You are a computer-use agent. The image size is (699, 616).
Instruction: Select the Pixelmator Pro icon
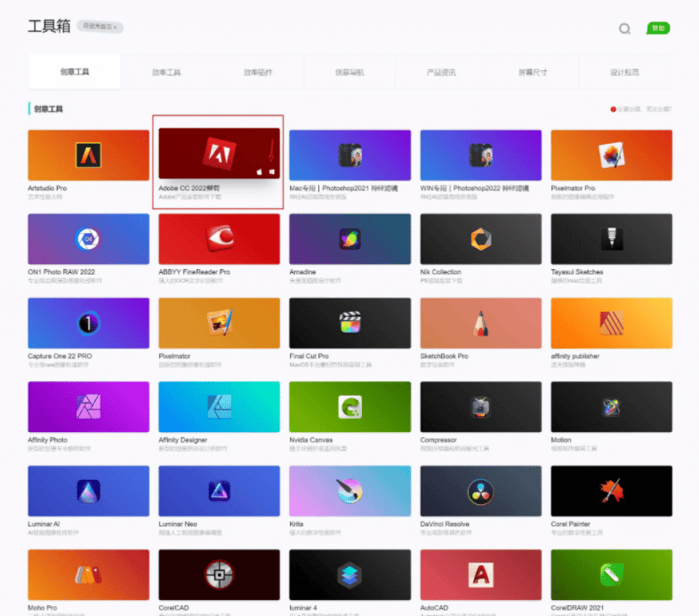coord(611,156)
